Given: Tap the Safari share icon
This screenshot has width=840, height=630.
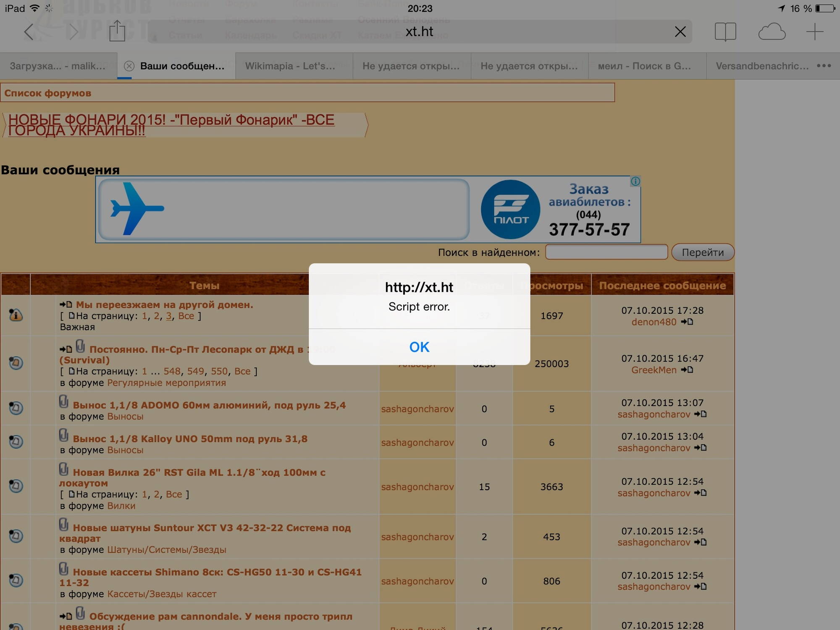Looking at the screenshot, I should tap(117, 31).
